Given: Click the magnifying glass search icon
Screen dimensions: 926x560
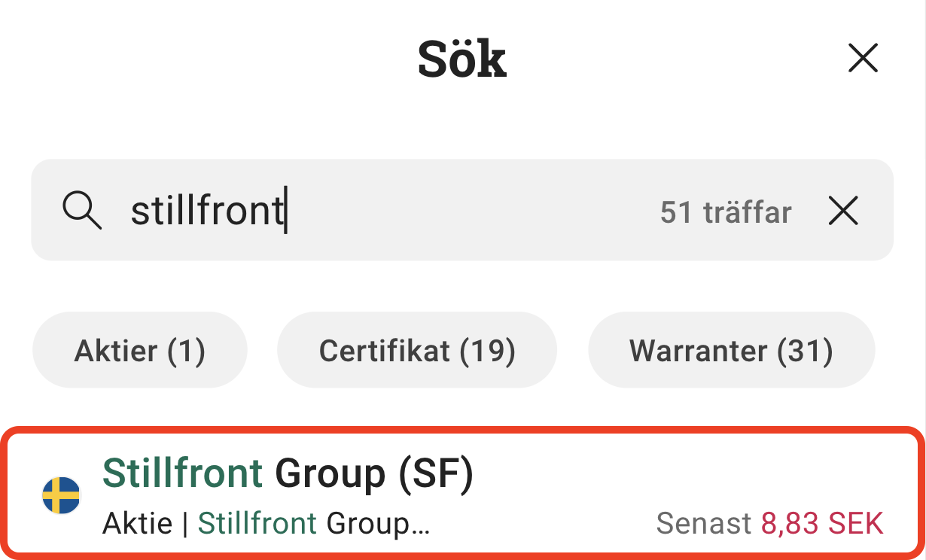Looking at the screenshot, I should [x=81, y=210].
